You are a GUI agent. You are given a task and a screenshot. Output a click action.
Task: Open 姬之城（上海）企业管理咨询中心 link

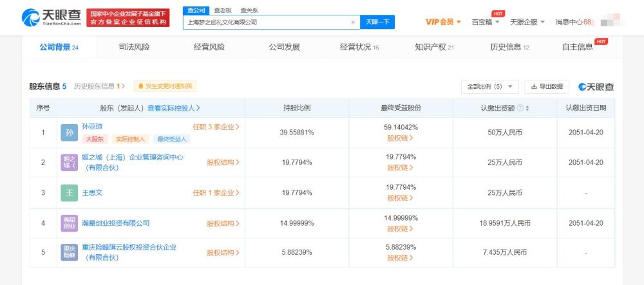(x=133, y=162)
